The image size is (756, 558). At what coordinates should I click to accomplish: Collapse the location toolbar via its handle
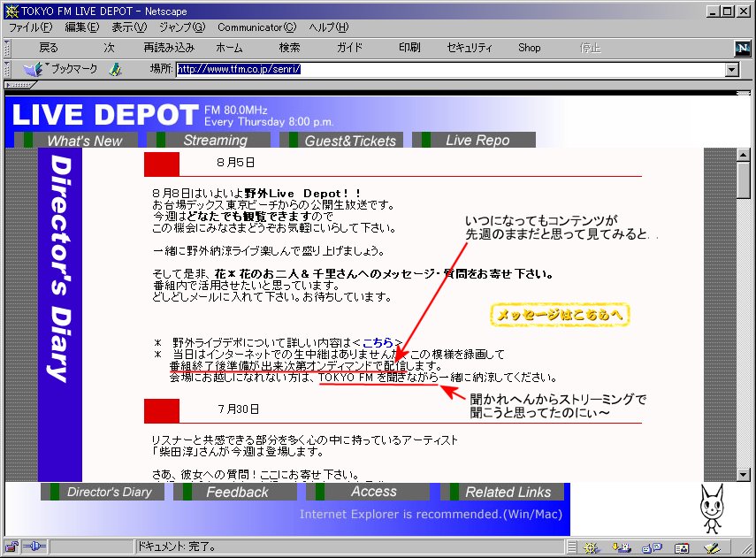(x=7, y=70)
